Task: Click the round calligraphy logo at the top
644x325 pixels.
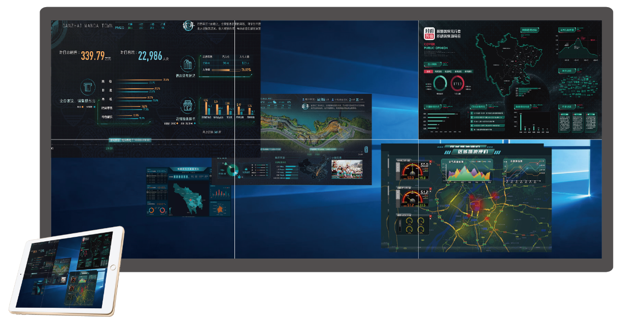Action: click(189, 25)
